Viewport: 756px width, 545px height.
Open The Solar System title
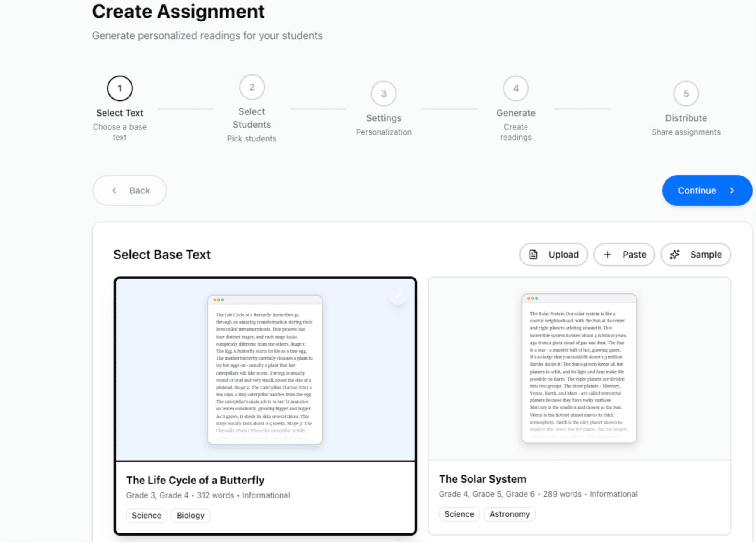[482, 479]
